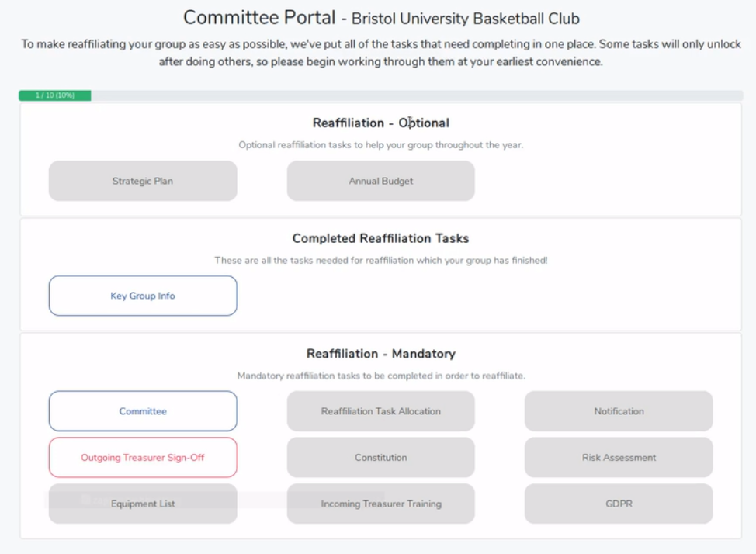Click the GDPR task button
756x554 pixels.
click(619, 504)
